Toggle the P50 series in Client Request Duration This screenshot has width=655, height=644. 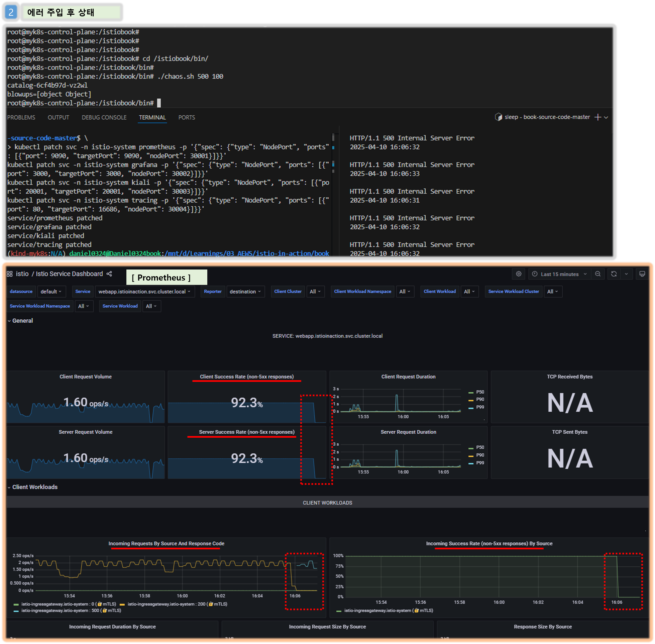[480, 392]
